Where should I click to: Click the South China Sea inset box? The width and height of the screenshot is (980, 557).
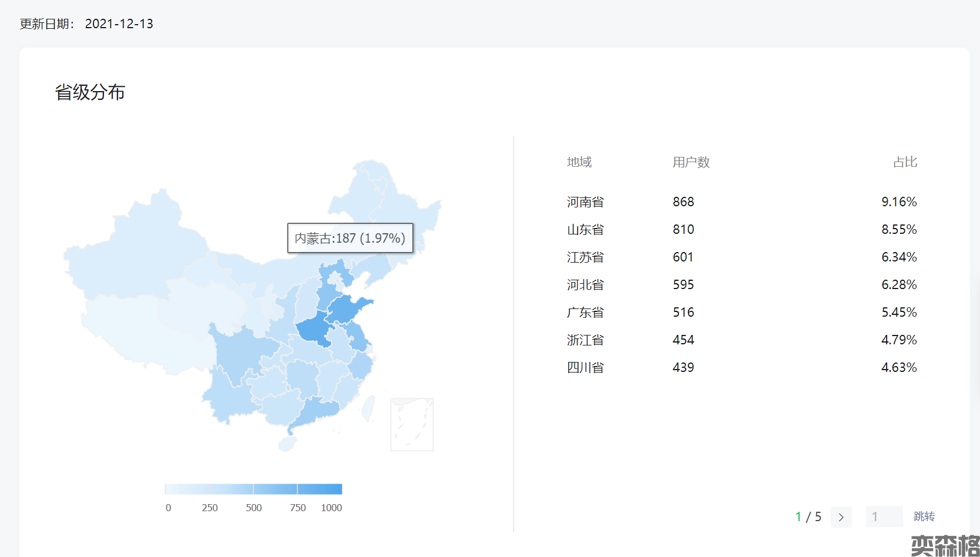pyautogui.click(x=412, y=424)
